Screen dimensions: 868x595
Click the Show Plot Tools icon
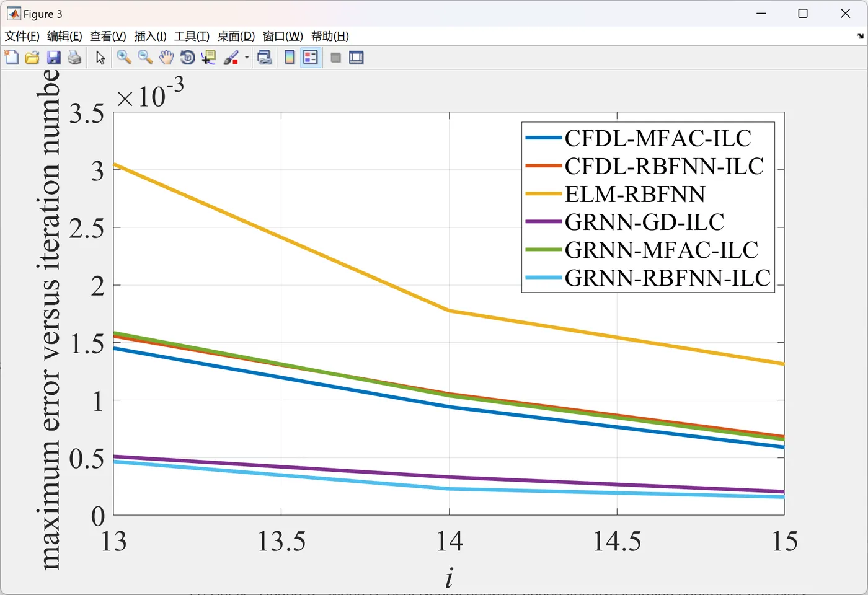click(356, 58)
